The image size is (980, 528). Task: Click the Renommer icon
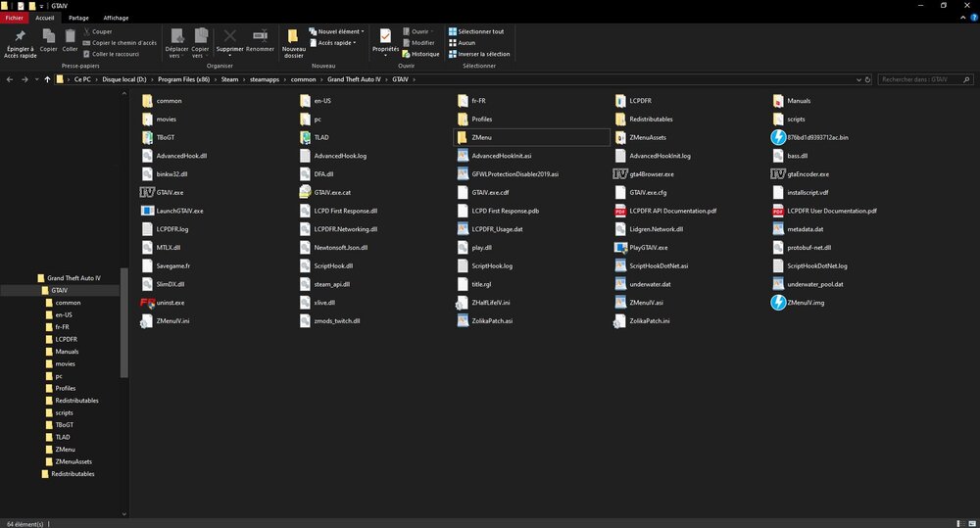[260, 36]
